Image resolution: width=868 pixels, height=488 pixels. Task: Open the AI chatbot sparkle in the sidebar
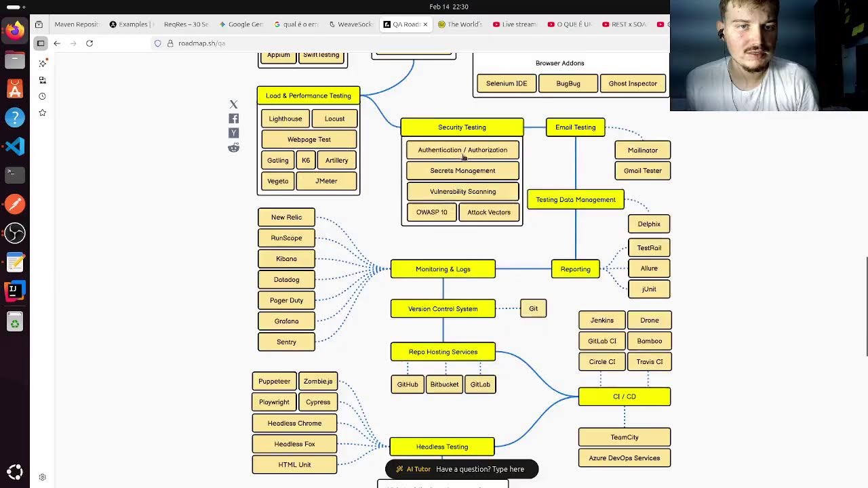click(x=42, y=63)
